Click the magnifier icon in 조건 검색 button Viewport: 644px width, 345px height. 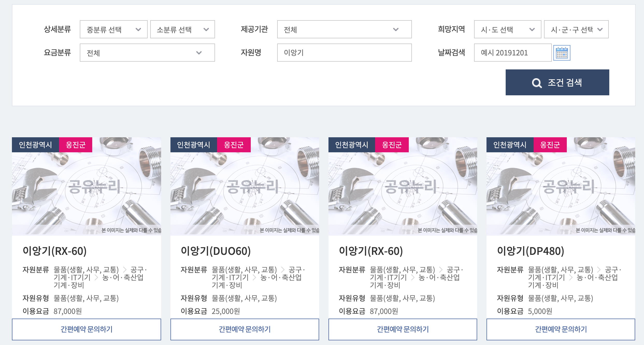pyautogui.click(x=536, y=83)
